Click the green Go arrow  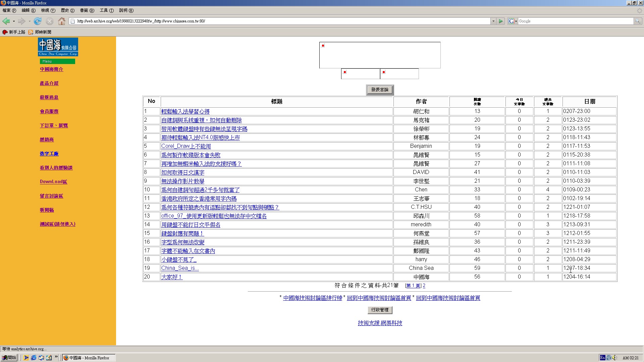pyautogui.click(x=501, y=21)
